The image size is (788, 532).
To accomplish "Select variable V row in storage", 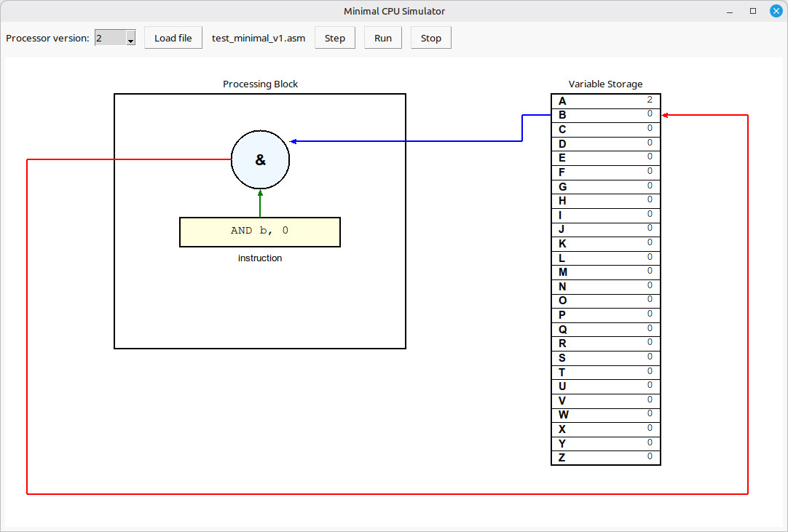I will 606,401.
